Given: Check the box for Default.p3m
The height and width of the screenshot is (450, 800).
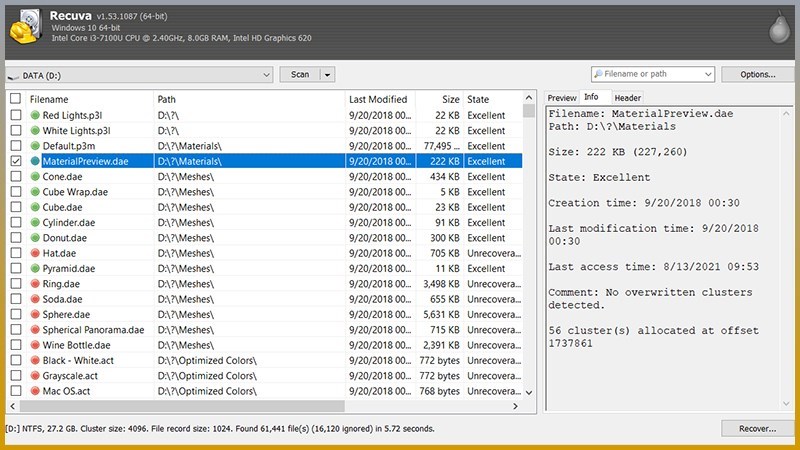Looking at the screenshot, I should [16, 146].
